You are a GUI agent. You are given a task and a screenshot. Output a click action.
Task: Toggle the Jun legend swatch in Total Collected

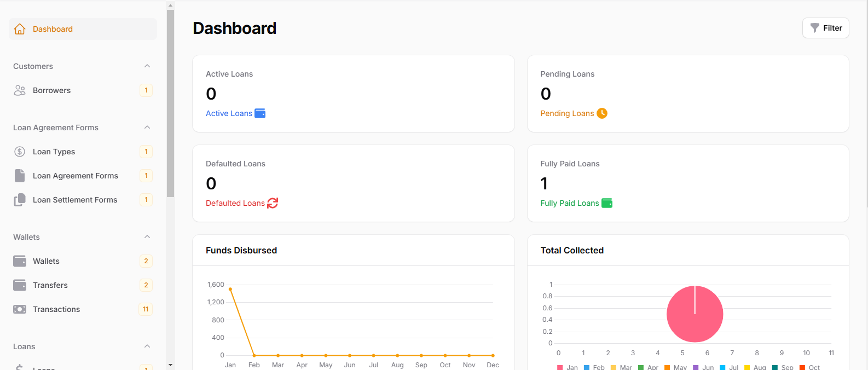[x=696, y=367]
